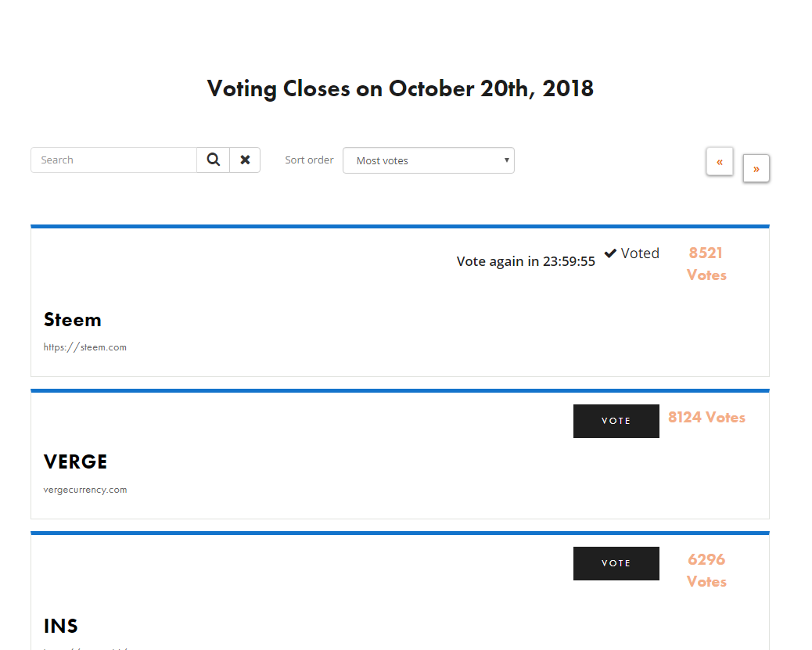Click the magnifier search icon

pyautogui.click(x=214, y=160)
